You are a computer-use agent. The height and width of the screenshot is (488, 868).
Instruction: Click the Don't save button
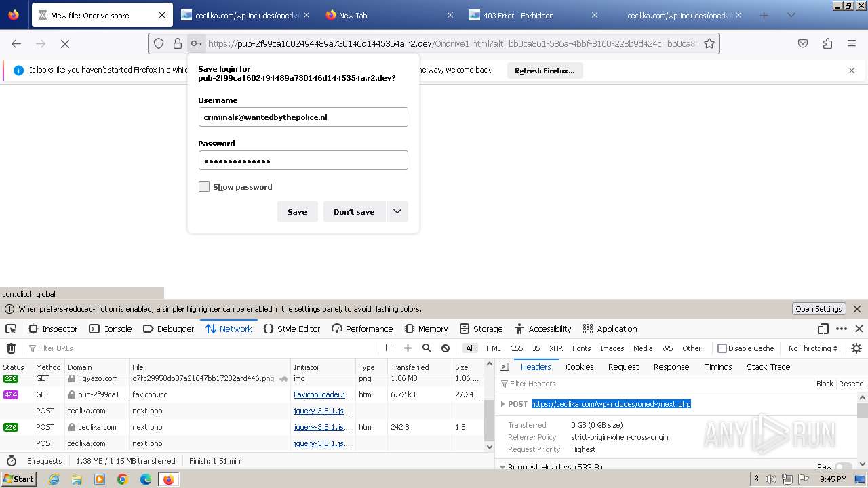pyautogui.click(x=354, y=211)
